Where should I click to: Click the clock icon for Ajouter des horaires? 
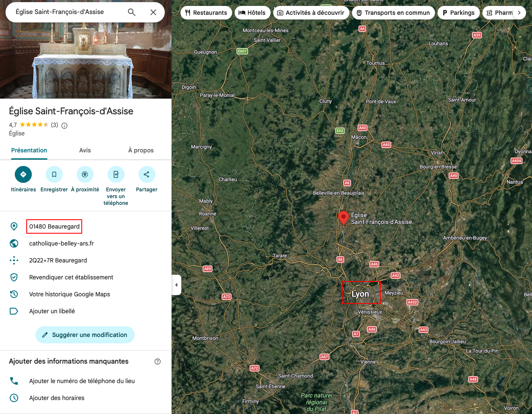pos(14,398)
